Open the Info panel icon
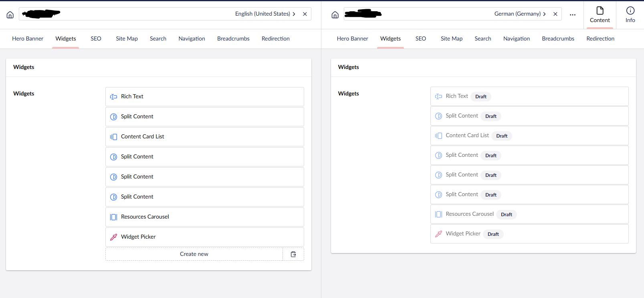Image resolution: width=644 pixels, height=298 pixels. pos(630,14)
